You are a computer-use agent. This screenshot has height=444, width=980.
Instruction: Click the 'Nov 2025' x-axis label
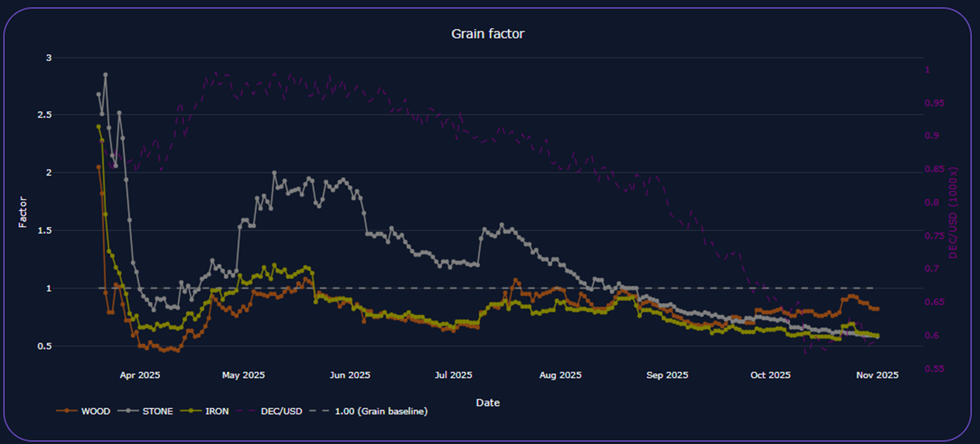(878, 375)
